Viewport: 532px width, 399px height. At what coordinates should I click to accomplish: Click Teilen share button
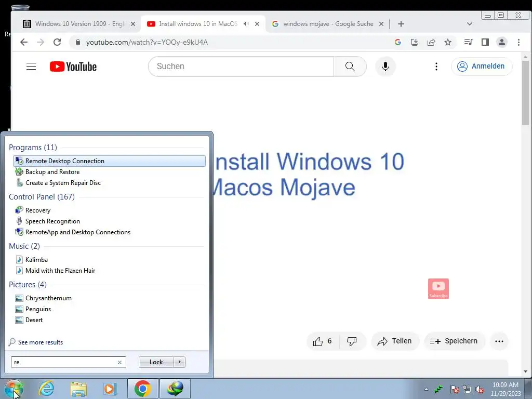point(395,341)
